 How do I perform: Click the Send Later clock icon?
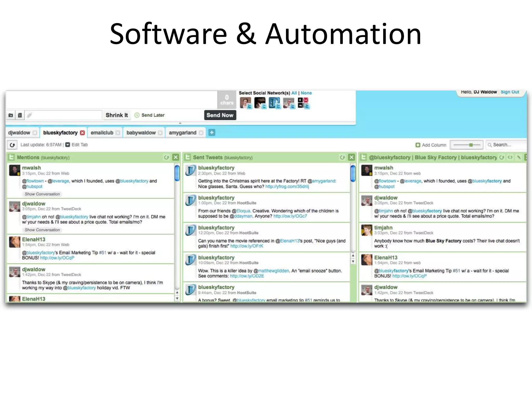pyautogui.click(x=137, y=115)
